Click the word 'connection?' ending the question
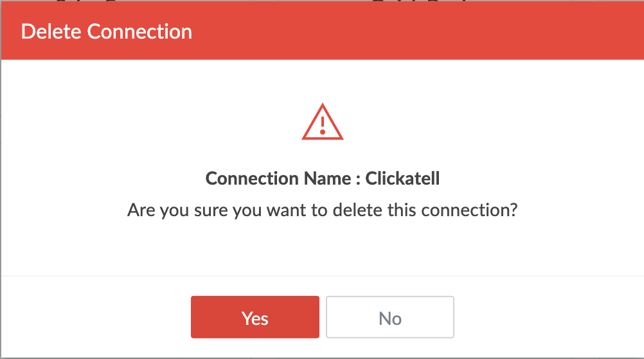644x359 pixels. click(469, 210)
